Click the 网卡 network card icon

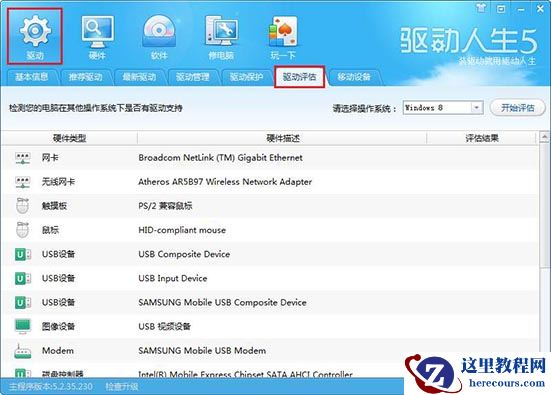tap(23, 158)
